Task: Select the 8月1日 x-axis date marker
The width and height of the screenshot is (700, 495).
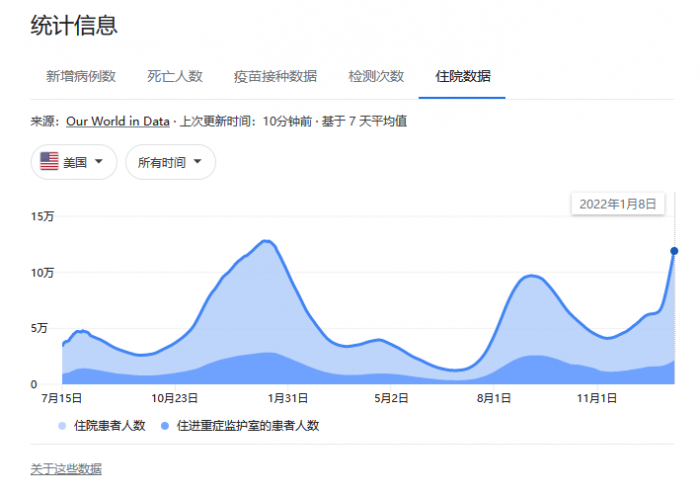Action: click(495, 398)
